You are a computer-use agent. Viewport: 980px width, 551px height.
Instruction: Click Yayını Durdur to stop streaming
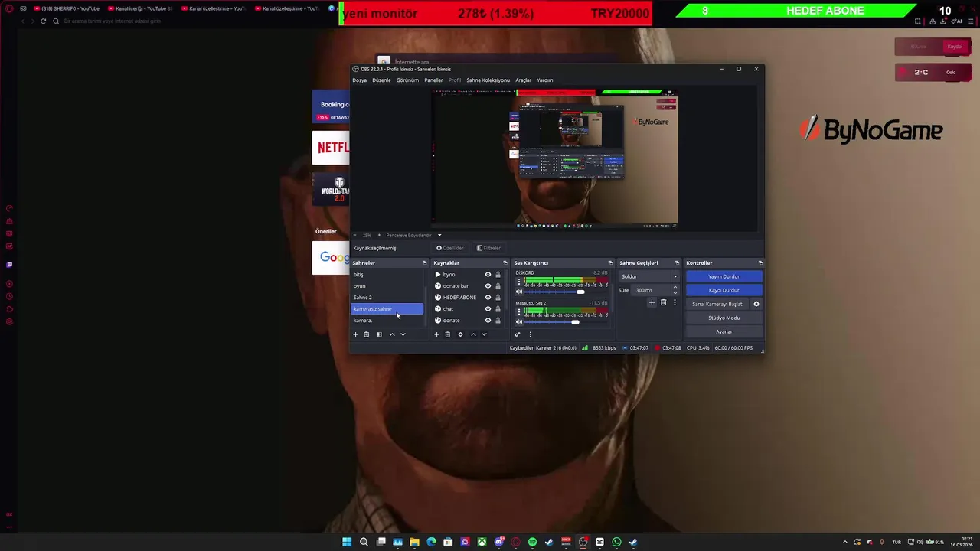pos(724,276)
